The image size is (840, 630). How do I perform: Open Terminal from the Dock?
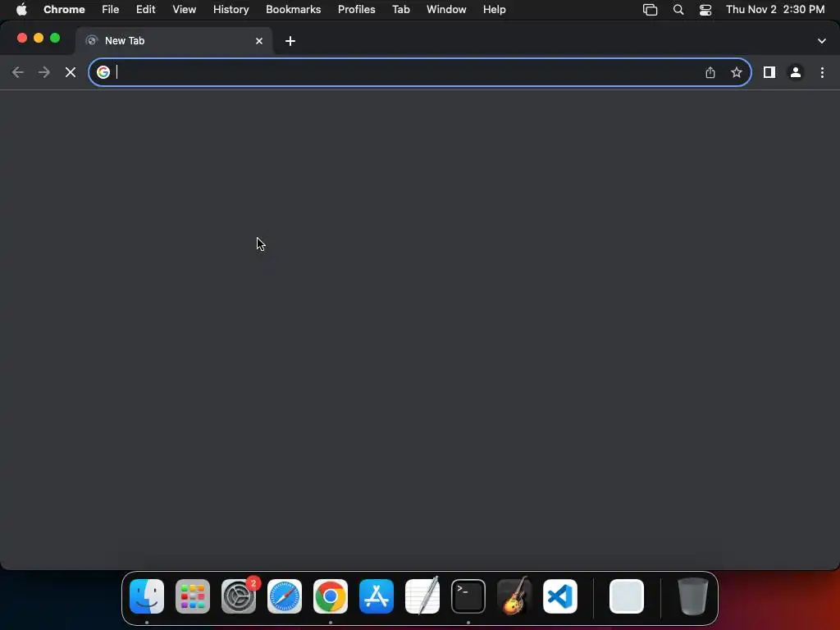(468, 596)
